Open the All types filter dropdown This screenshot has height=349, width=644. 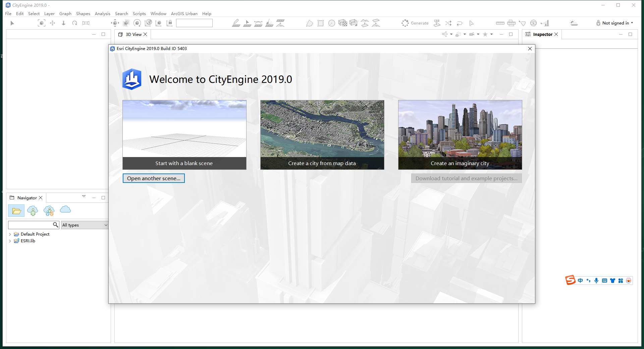tap(85, 225)
